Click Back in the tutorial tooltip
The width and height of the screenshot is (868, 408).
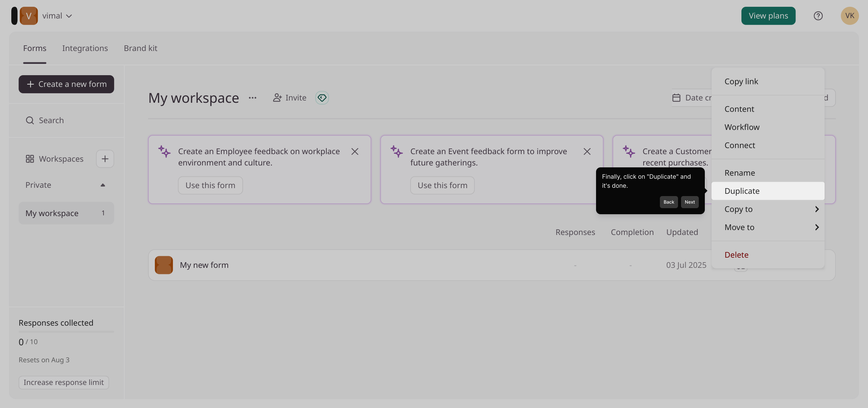pos(669,202)
